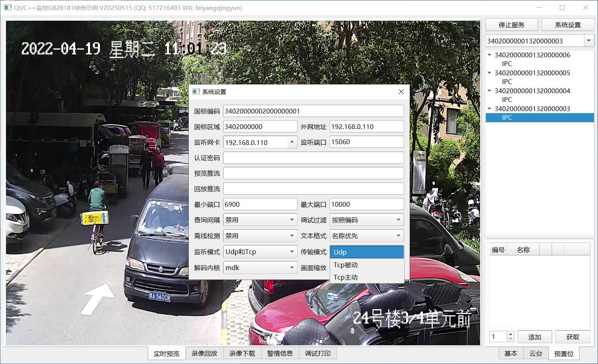Viewport: 598px width, 364px height.
Task: Click the 编号 column header
Action: [498, 250]
